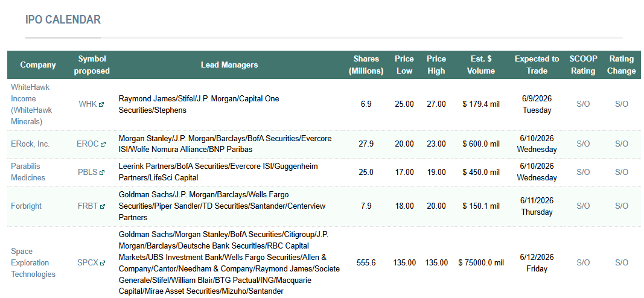Click the Price Low column header
This screenshot has width=644, height=298.
404,65
